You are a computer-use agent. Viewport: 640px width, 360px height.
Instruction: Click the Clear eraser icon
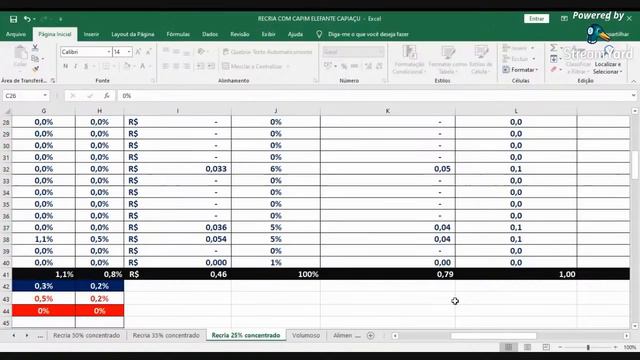pos(554,70)
